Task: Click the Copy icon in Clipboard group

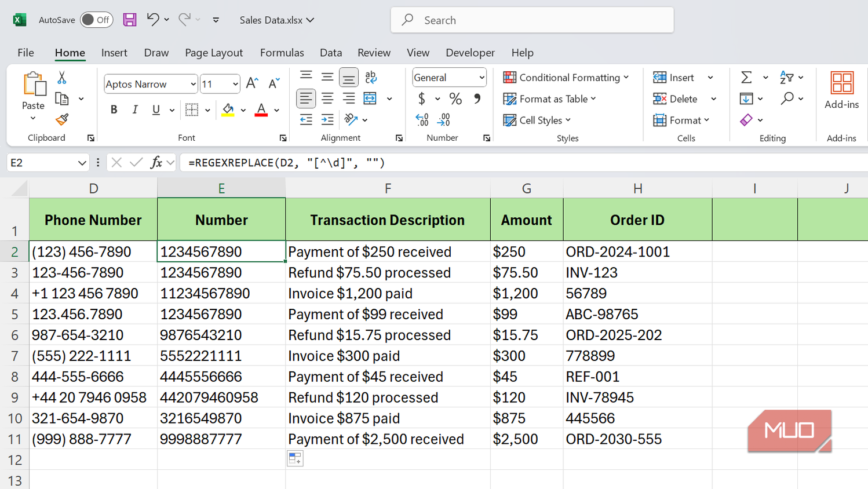Action: pyautogui.click(x=61, y=98)
